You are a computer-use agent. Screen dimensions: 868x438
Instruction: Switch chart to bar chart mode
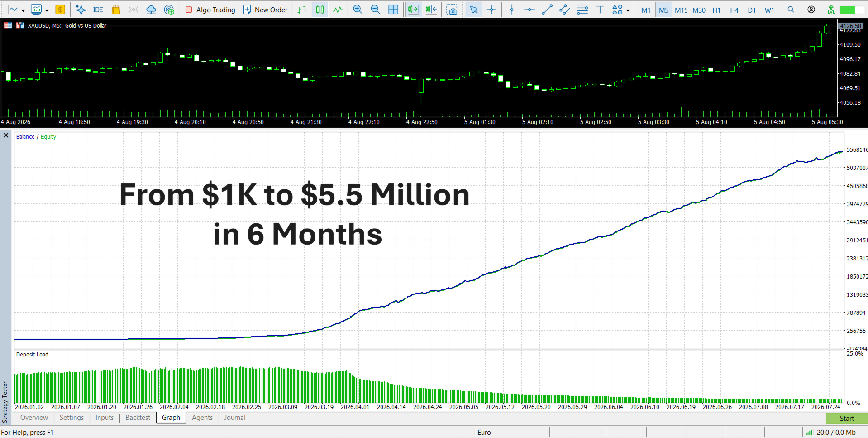point(302,10)
